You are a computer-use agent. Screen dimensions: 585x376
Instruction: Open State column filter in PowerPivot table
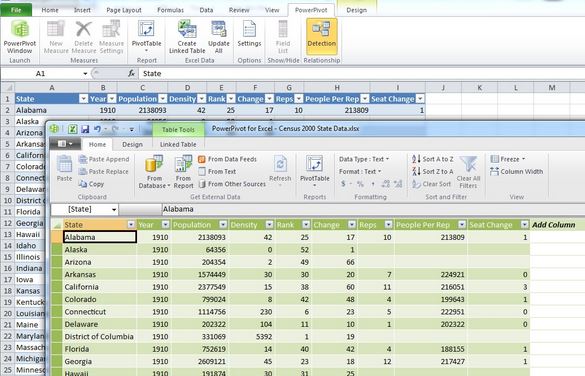(x=131, y=225)
